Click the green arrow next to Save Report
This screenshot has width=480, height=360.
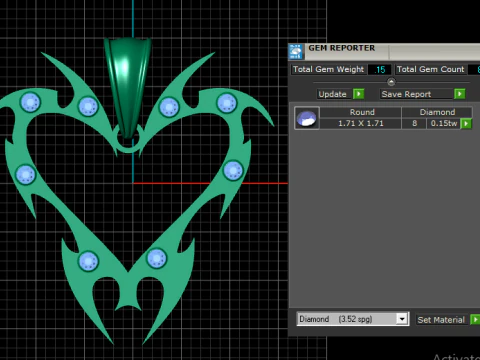(x=460, y=94)
